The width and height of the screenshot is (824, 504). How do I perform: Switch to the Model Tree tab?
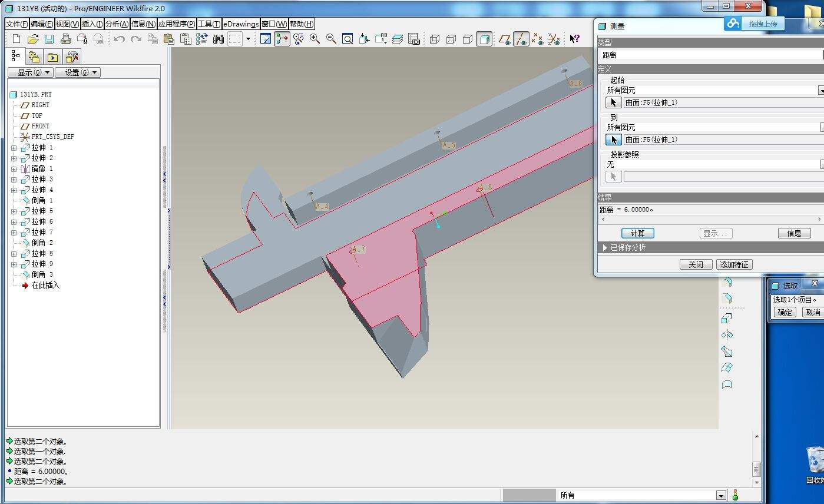coord(16,56)
